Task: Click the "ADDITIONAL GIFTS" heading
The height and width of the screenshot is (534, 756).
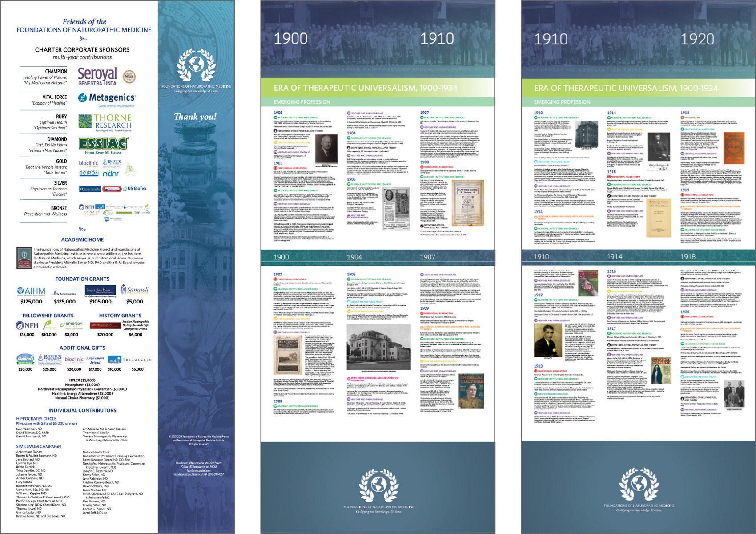Action: click(x=82, y=348)
